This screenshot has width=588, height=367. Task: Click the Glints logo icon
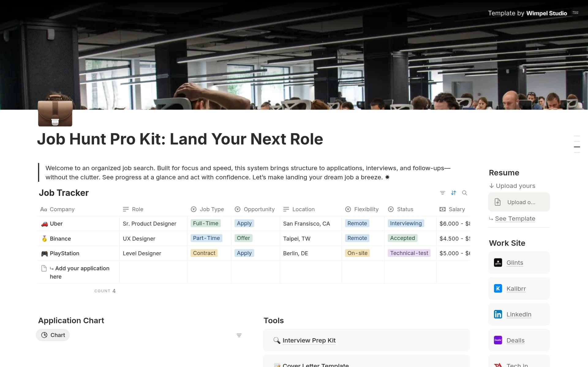click(498, 263)
